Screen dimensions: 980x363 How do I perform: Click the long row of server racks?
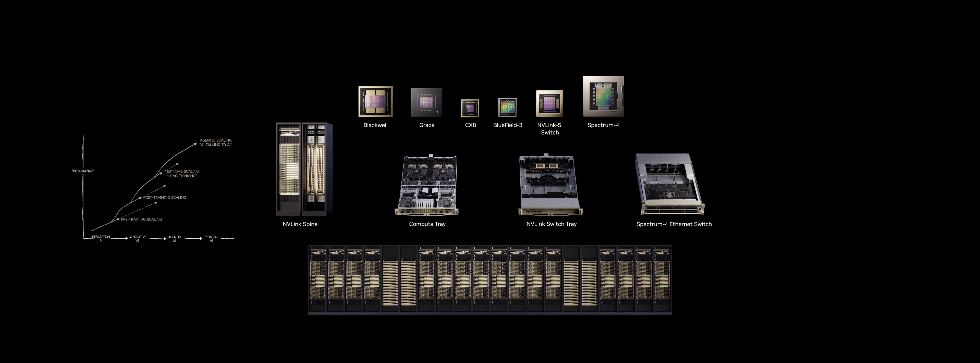490,280
